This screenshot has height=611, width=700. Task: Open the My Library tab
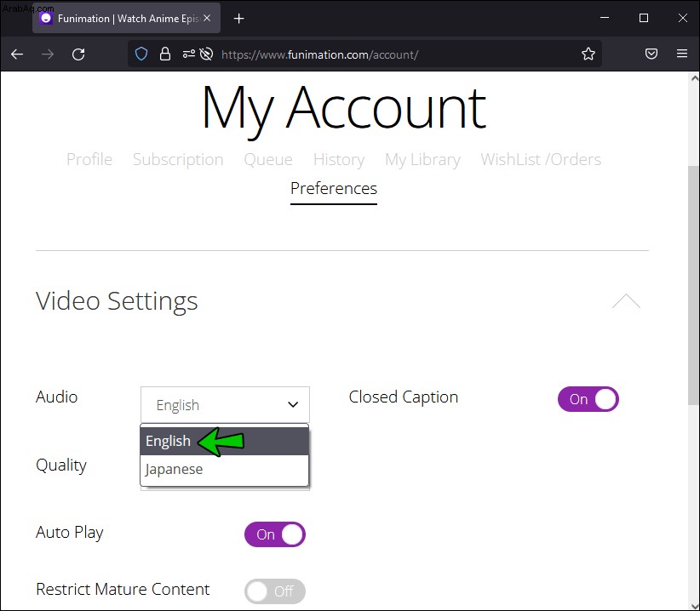tap(422, 160)
